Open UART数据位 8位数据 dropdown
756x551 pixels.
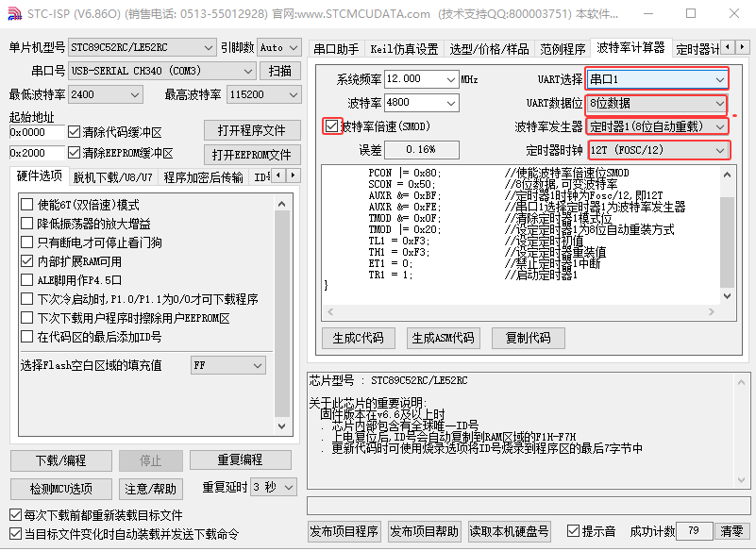(657, 103)
